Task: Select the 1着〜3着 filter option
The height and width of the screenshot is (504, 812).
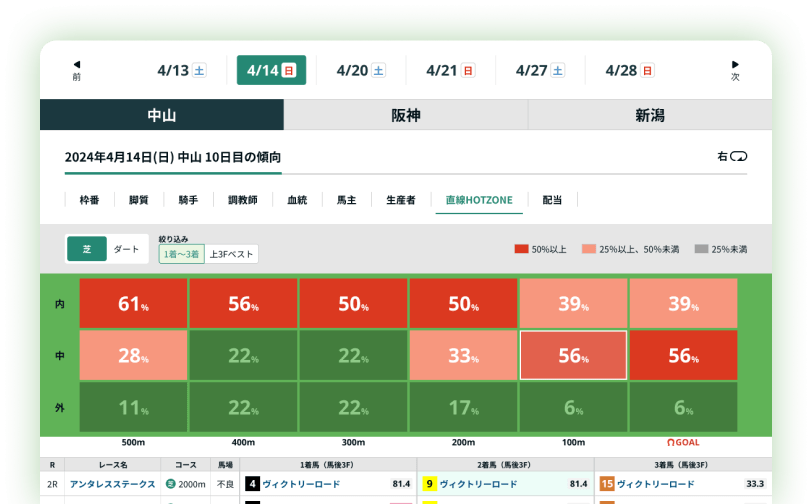Action: 181,254
